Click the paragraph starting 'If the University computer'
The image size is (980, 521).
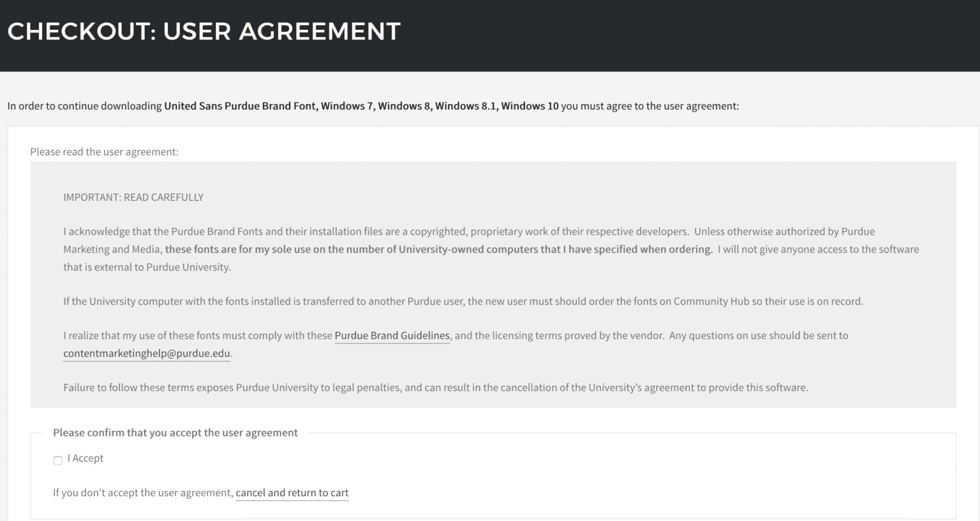click(463, 302)
